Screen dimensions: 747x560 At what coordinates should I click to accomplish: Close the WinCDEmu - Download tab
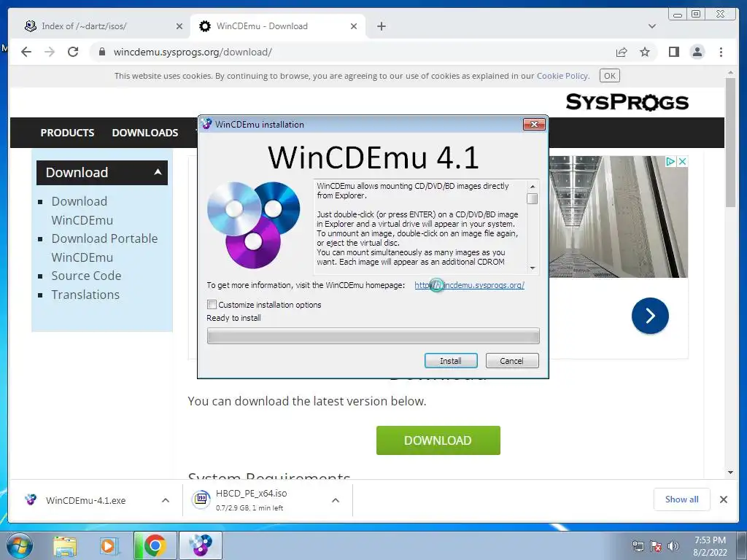click(354, 26)
